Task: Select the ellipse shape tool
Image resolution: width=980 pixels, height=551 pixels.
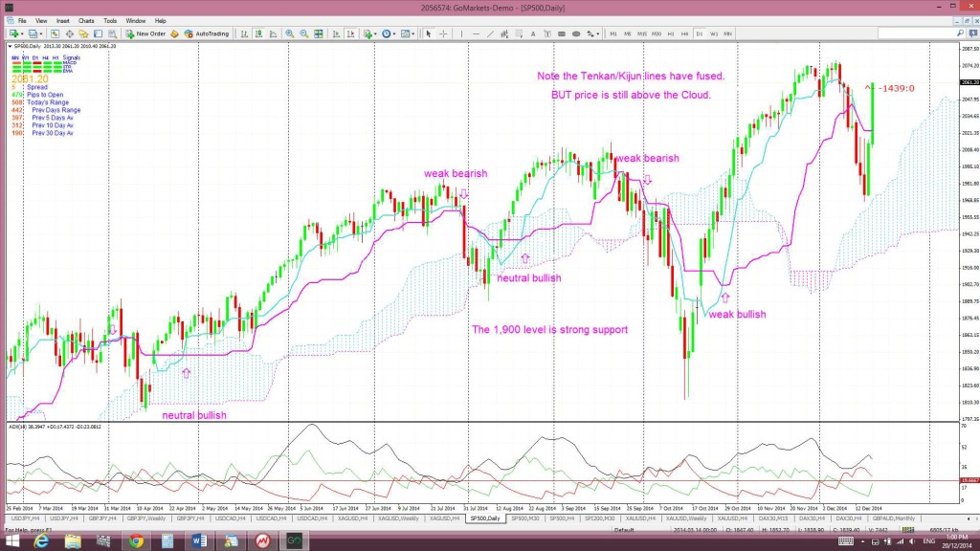Action: click(x=576, y=33)
